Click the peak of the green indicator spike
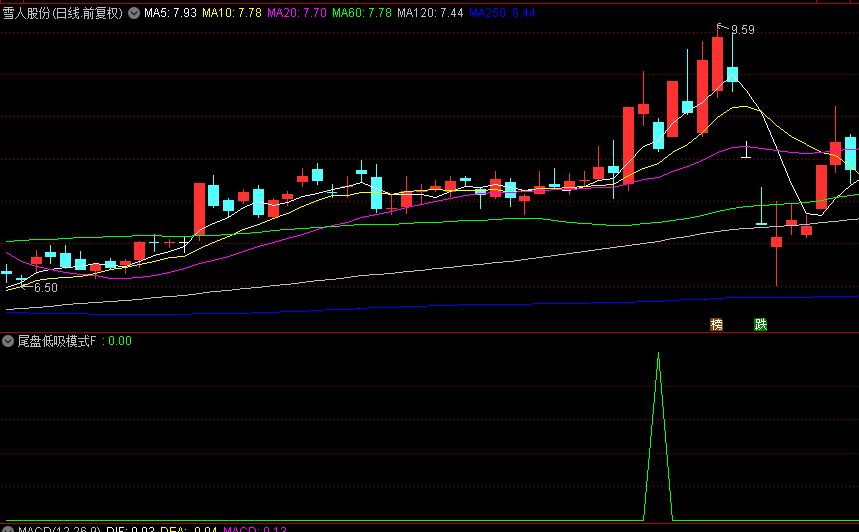Screen dimensions: 859x532 (x=658, y=354)
